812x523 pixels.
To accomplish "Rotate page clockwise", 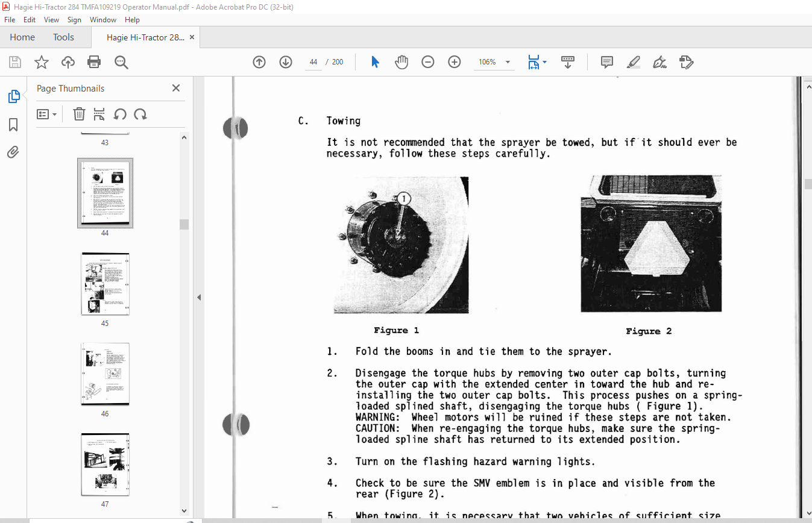I will pyautogui.click(x=140, y=114).
